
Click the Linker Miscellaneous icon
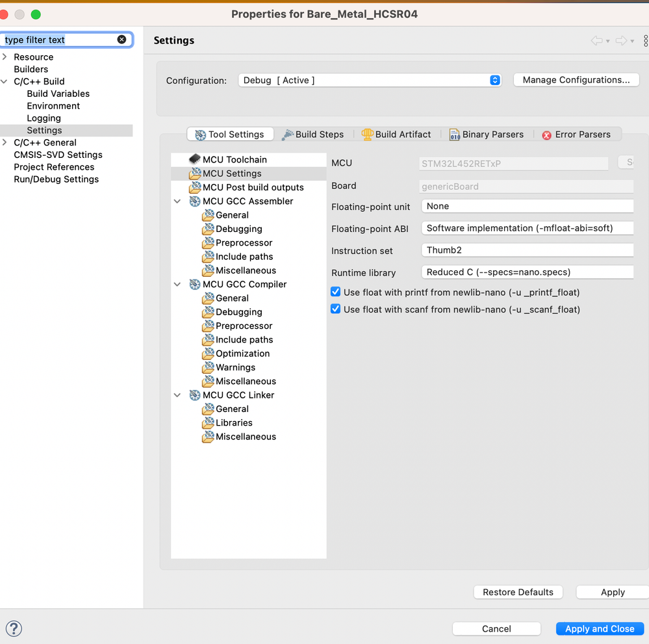point(208,437)
